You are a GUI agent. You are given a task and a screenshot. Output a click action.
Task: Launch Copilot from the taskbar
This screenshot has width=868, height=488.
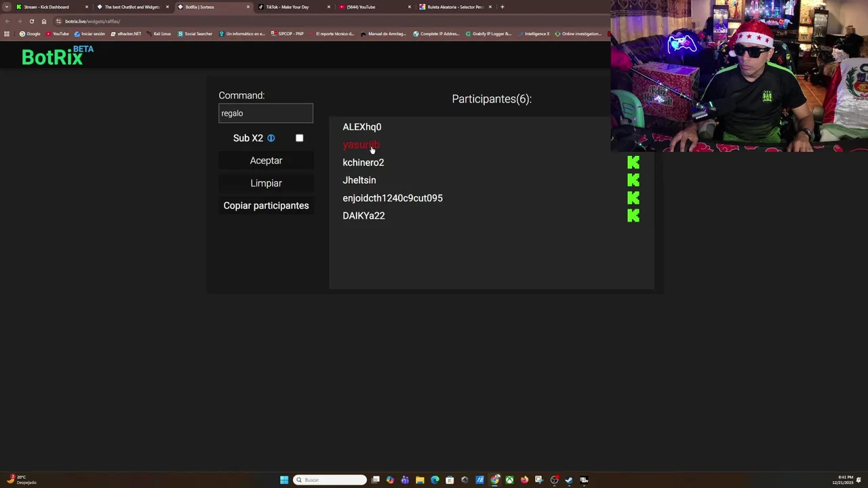[390, 480]
